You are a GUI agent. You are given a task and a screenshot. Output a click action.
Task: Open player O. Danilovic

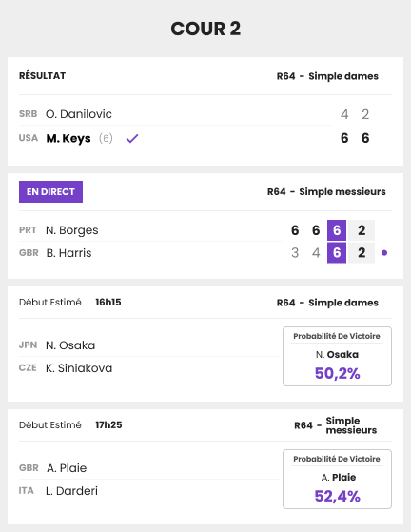point(79,114)
